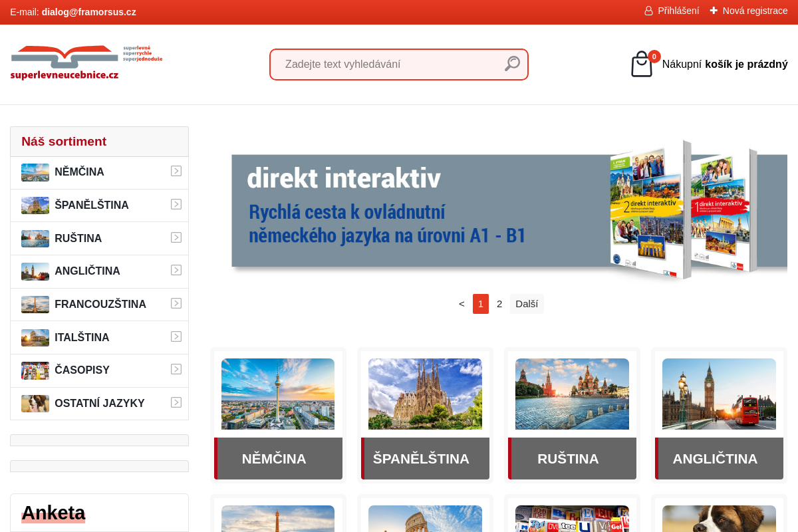Go to banner slide 2 via pagination
The height and width of the screenshot is (532, 798).
[x=499, y=303]
